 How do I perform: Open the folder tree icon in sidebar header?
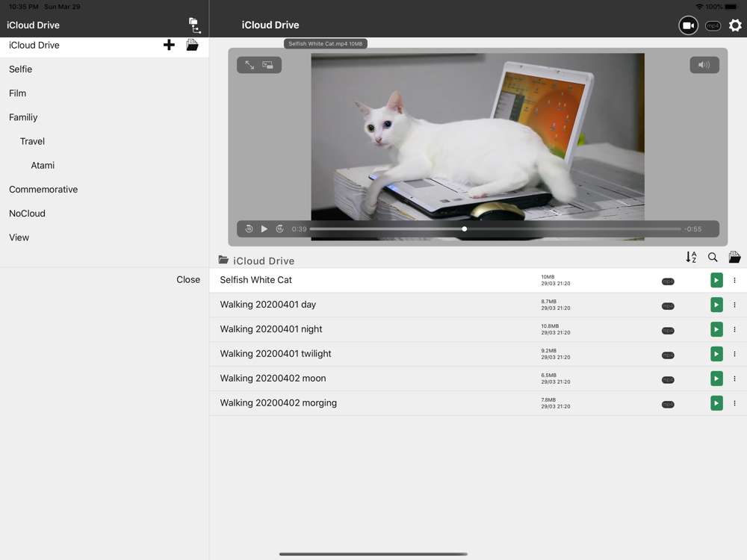(194, 25)
